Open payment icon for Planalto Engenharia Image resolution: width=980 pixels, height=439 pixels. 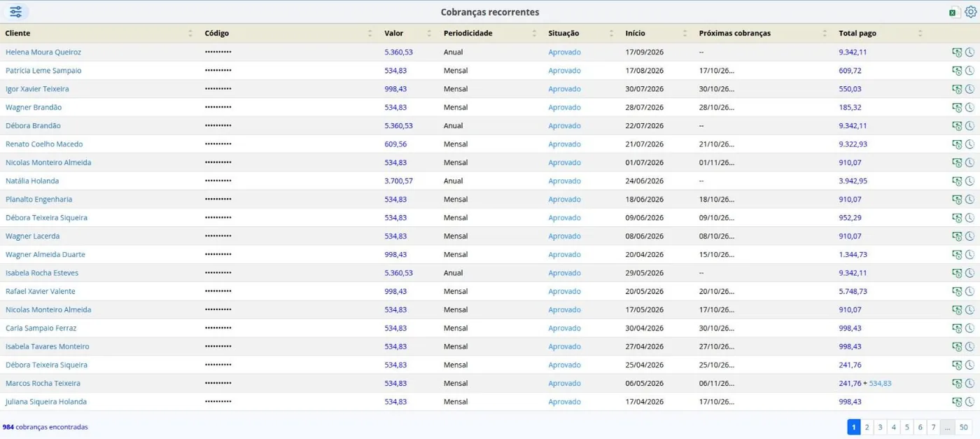tap(957, 200)
